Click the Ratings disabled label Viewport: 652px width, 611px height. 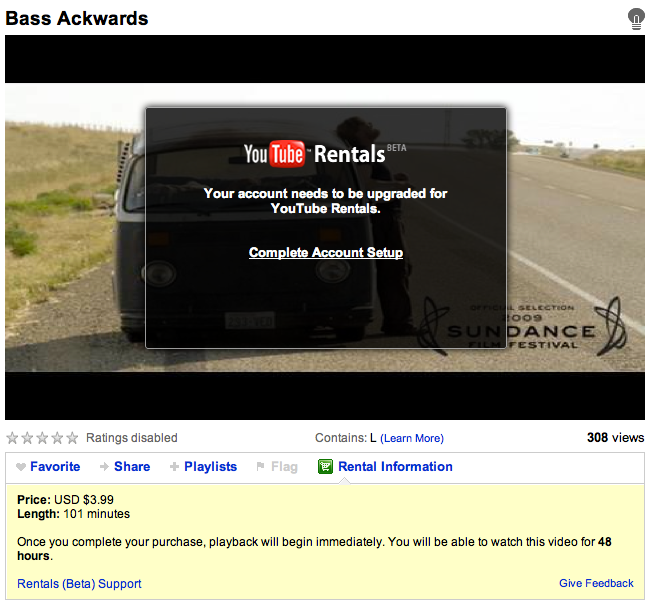click(131, 438)
